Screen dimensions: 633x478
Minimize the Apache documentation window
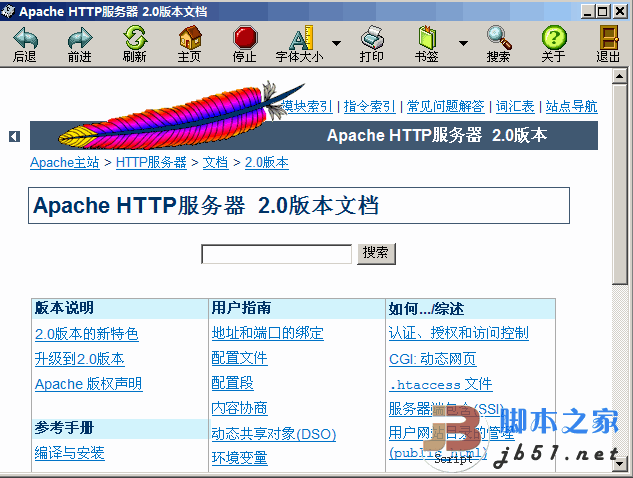(588, 11)
